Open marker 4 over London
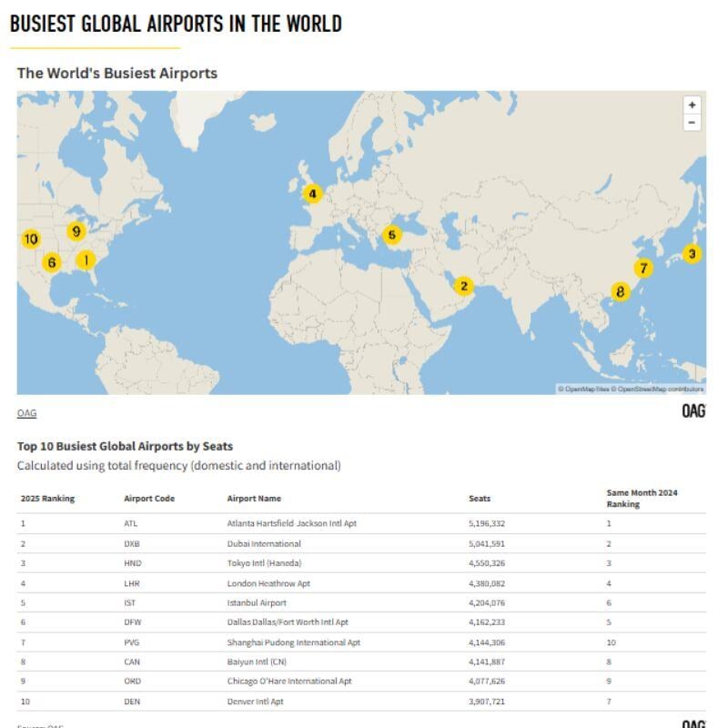Image resolution: width=728 pixels, height=728 pixels. coord(312,193)
